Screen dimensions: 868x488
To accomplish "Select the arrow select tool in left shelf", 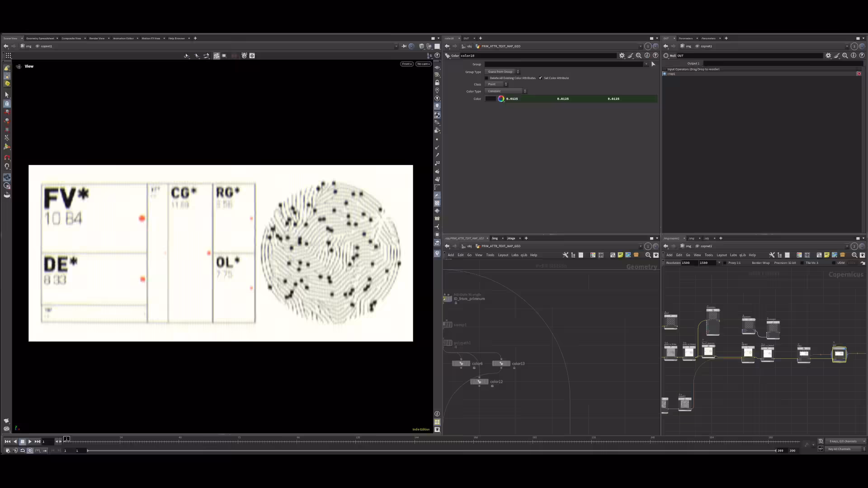I will [7, 95].
